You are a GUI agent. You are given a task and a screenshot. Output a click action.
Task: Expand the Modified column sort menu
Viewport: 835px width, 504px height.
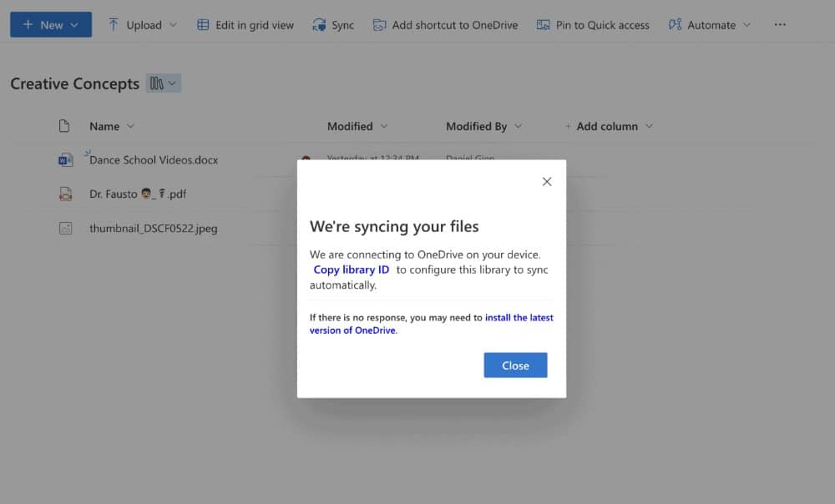(384, 127)
